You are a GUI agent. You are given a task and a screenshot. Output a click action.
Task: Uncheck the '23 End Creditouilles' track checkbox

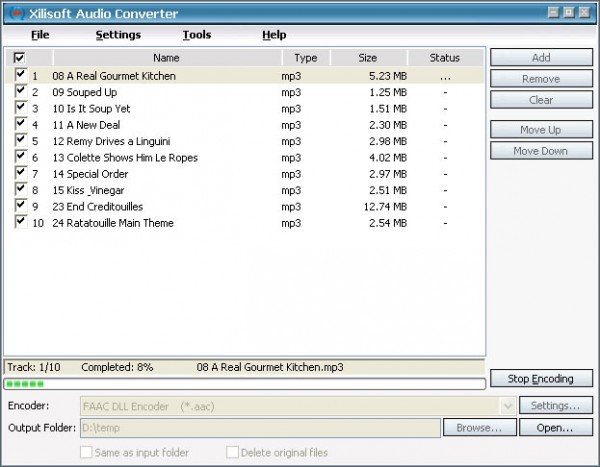(x=20, y=206)
